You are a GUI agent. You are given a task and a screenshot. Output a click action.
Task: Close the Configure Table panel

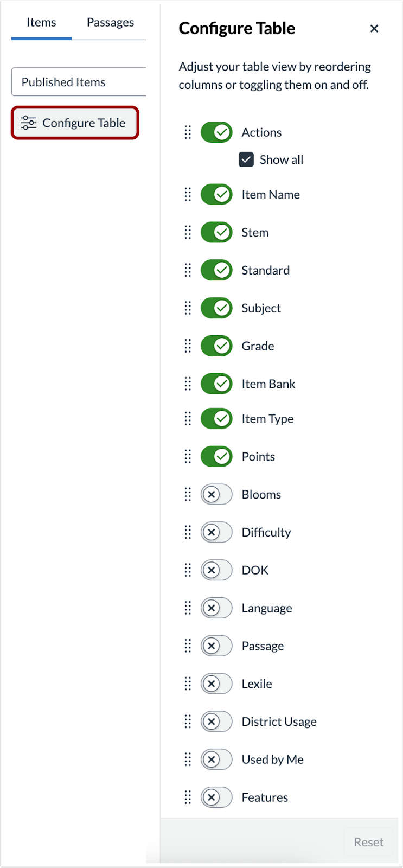pos(374,28)
